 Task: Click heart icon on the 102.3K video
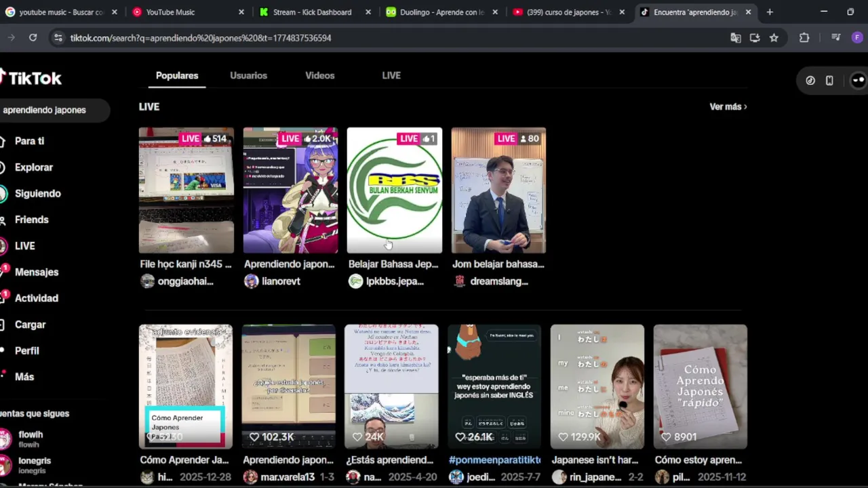(x=254, y=437)
